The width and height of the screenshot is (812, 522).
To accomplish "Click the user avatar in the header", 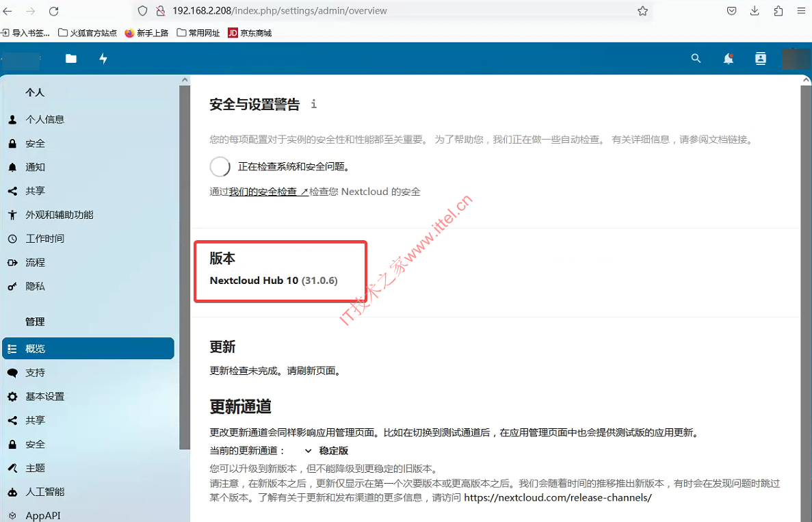I will coord(796,59).
